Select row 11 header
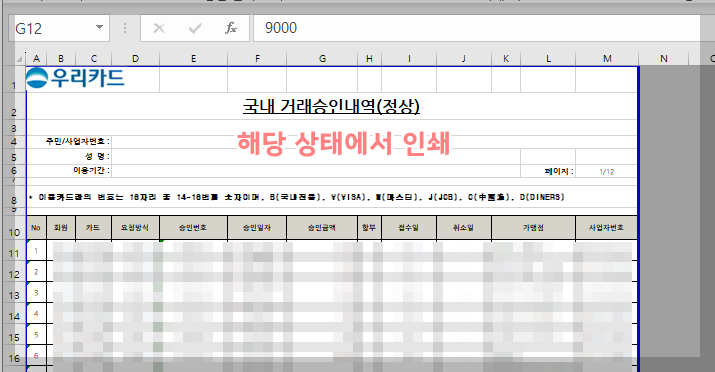715x372 pixels. pos(14,251)
